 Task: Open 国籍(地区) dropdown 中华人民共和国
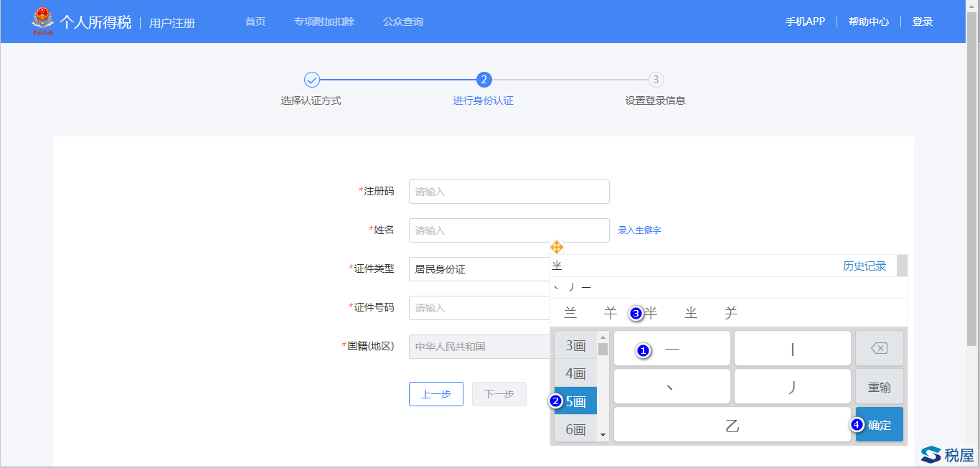click(479, 347)
